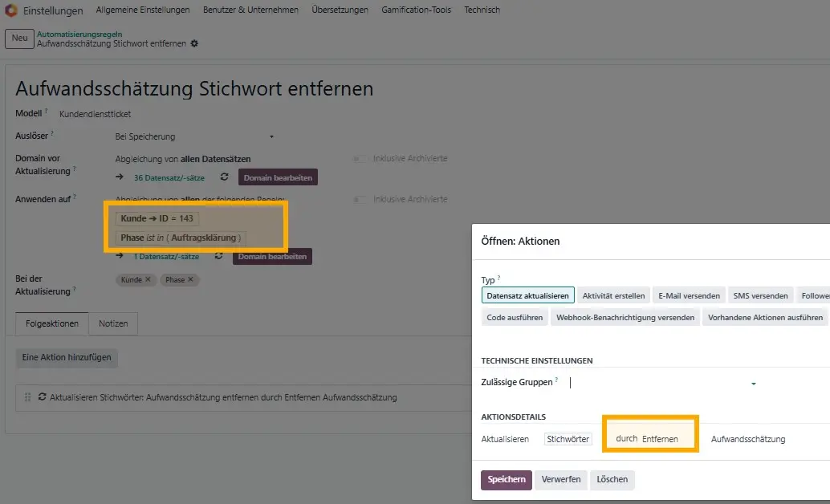Viewport: 830px width, 504px height.
Task: Click Domain bearbeiten under Domain vor Aktualisierung
Action: tap(278, 177)
